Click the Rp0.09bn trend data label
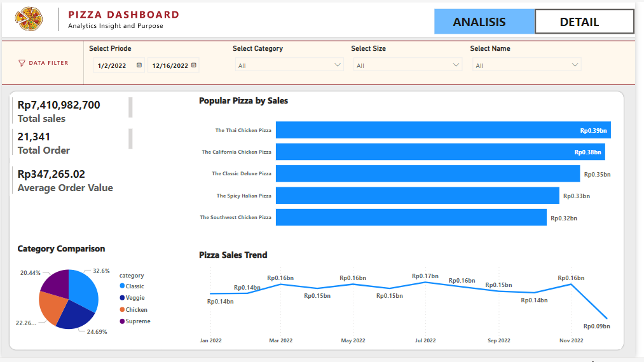Screen dimensions: 644x362 click(597, 326)
